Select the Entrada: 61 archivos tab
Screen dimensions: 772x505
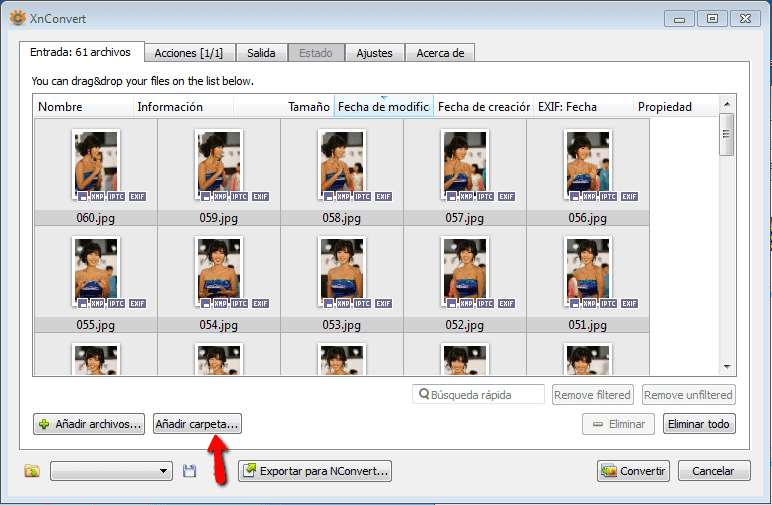tap(80, 52)
